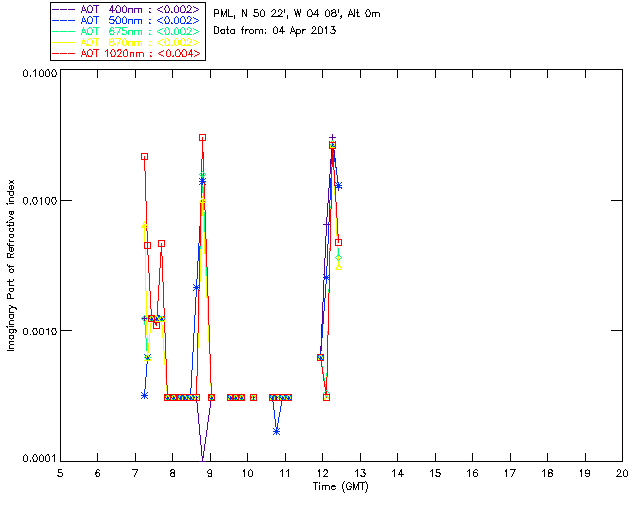Viewport: 640px width, 512px height.
Task: Click the Imaginary Part of Refractive index label
Action: pos(11,265)
